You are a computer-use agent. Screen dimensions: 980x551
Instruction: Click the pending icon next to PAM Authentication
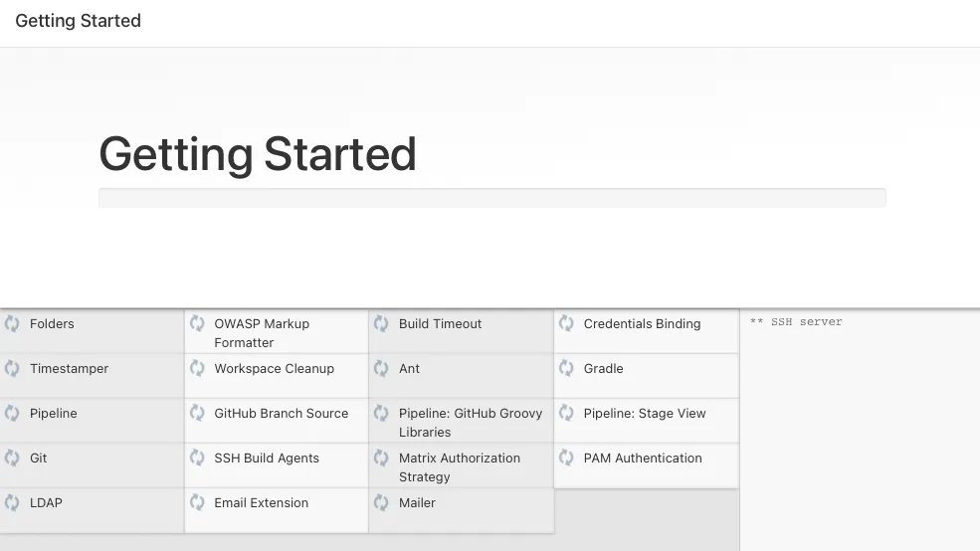pyautogui.click(x=566, y=459)
